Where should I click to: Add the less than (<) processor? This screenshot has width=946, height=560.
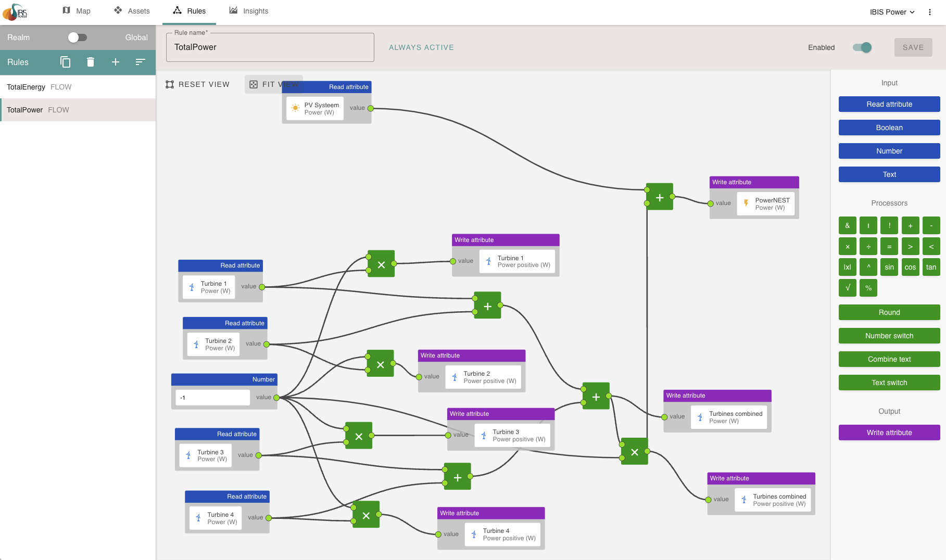coord(931,246)
